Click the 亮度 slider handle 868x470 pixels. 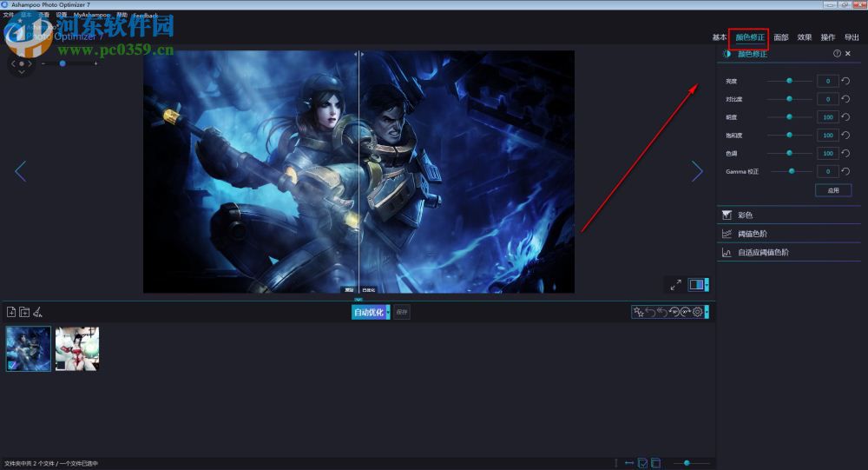(x=789, y=81)
